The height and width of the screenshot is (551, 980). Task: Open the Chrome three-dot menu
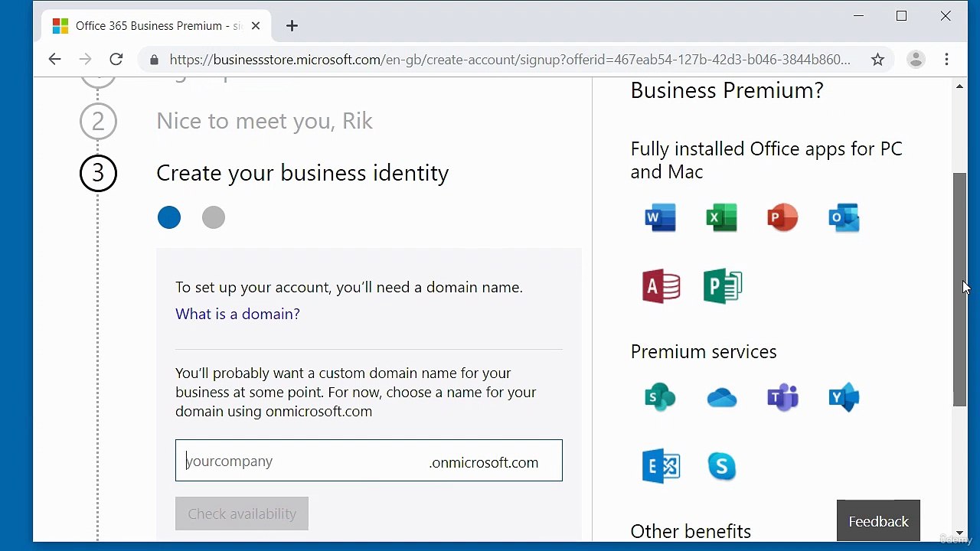[947, 60]
